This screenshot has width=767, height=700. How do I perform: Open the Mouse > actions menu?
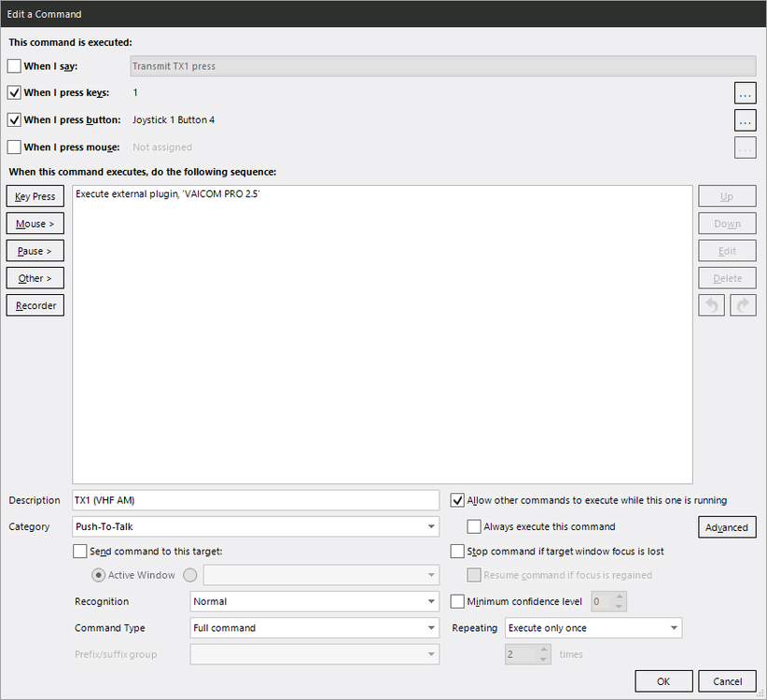coord(35,224)
